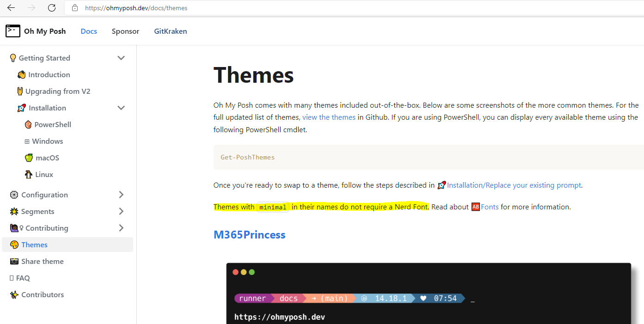This screenshot has height=324, width=644.
Task: Click the rocket icon beside Installation
Action: tap(21, 108)
